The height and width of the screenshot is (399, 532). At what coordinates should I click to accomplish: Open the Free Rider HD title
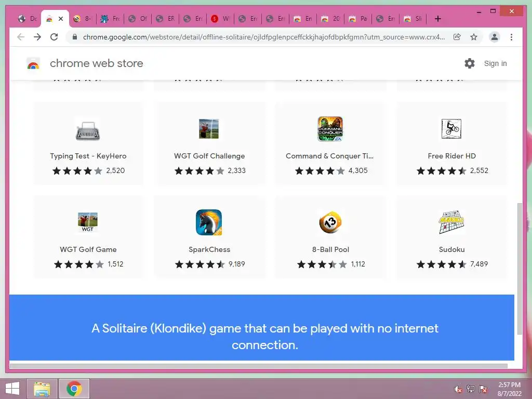tap(451, 156)
